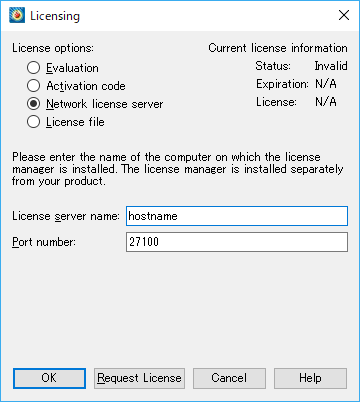Focus the Port number text box
Screen dimensions: 360x402
(x=237, y=242)
